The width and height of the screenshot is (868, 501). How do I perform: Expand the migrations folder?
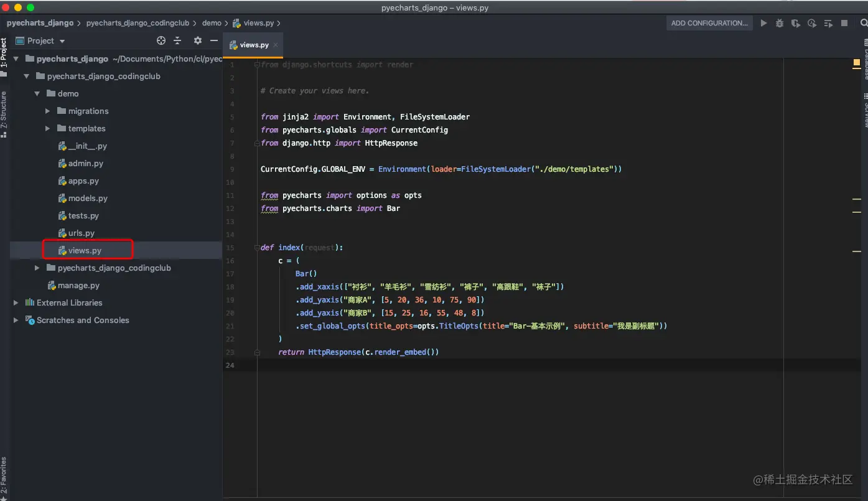coord(48,111)
